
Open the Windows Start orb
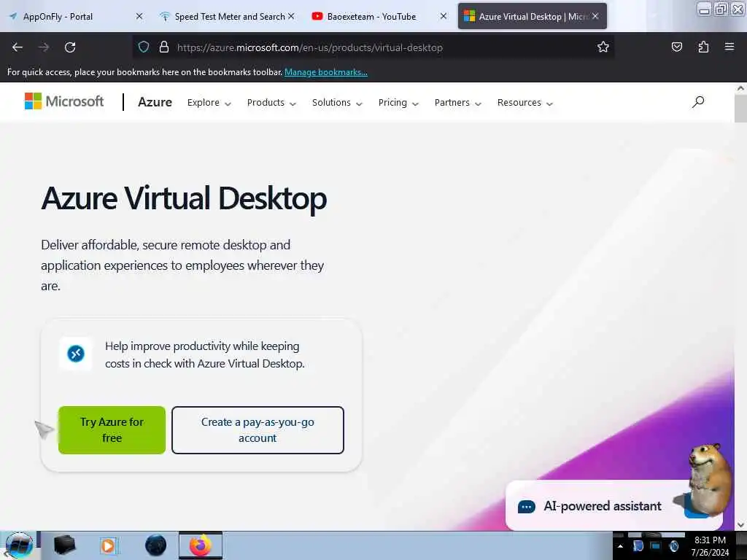tap(19, 545)
